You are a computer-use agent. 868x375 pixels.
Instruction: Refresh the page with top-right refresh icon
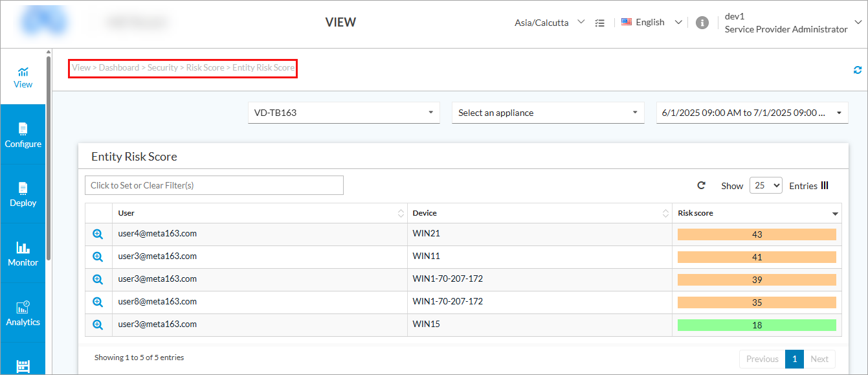pyautogui.click(x=858, y=70)
